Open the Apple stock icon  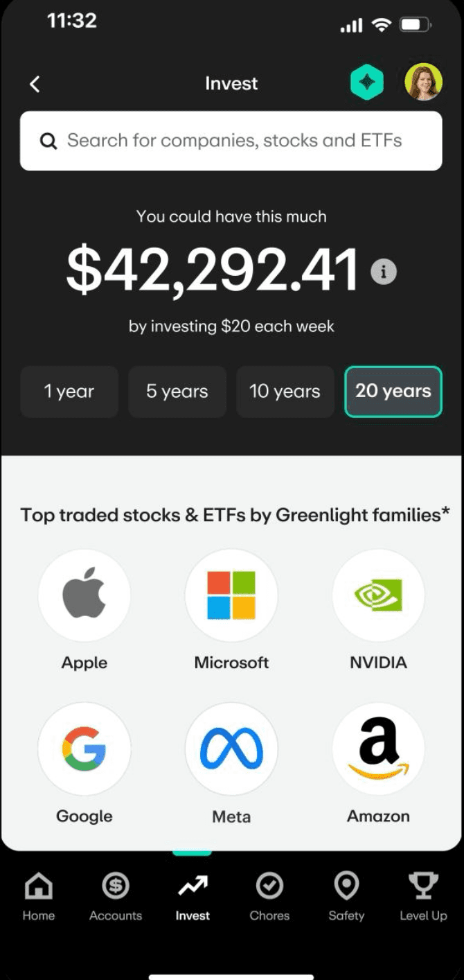[x=84, y=596]
